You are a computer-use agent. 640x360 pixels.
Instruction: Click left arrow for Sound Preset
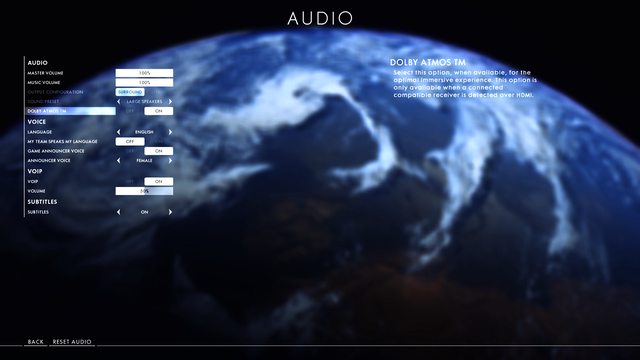click(119, 102)
